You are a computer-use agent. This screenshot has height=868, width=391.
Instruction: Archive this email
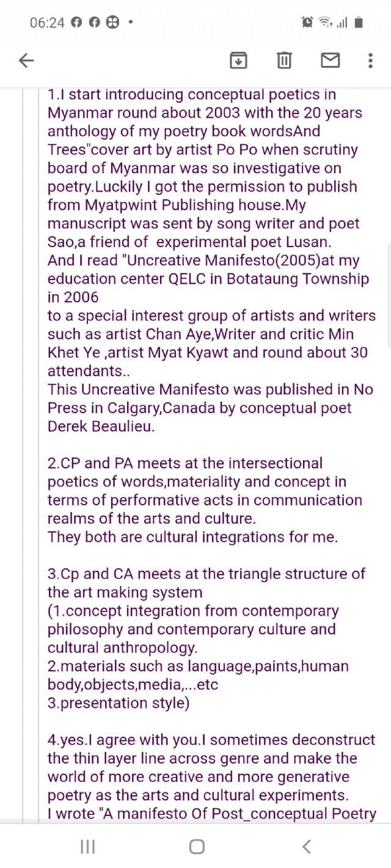click(238, 60)
